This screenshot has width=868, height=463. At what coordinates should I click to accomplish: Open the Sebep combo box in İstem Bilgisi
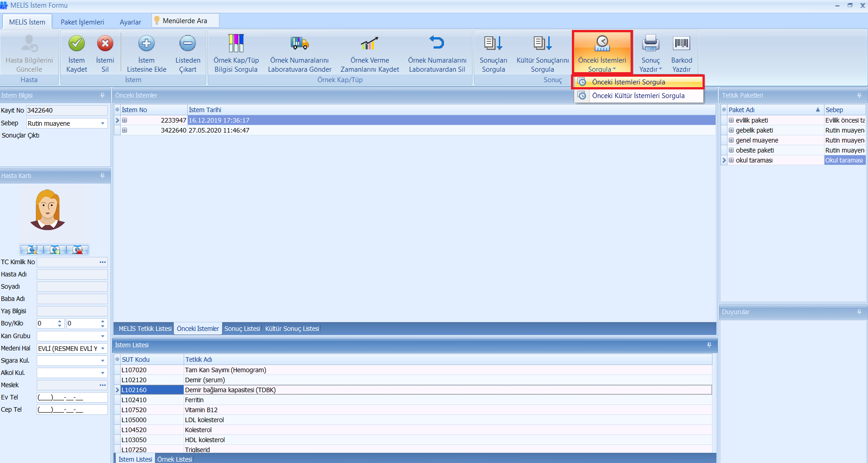(x=102, y=123)
